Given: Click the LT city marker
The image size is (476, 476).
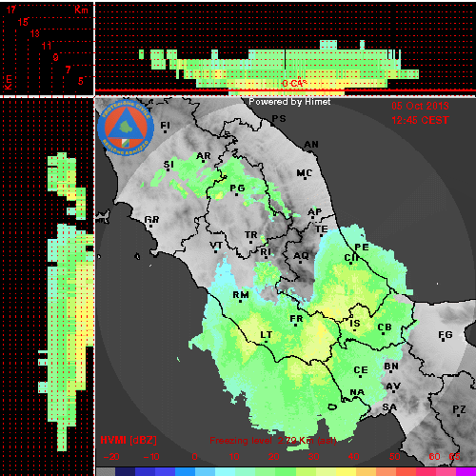Looking at the screenshot, I should (266, 342).
